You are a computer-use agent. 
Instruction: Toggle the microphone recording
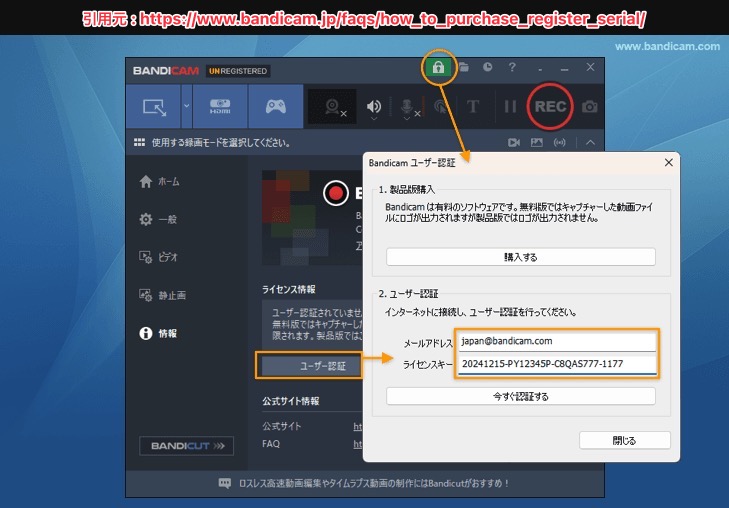[x=410, y=106]
